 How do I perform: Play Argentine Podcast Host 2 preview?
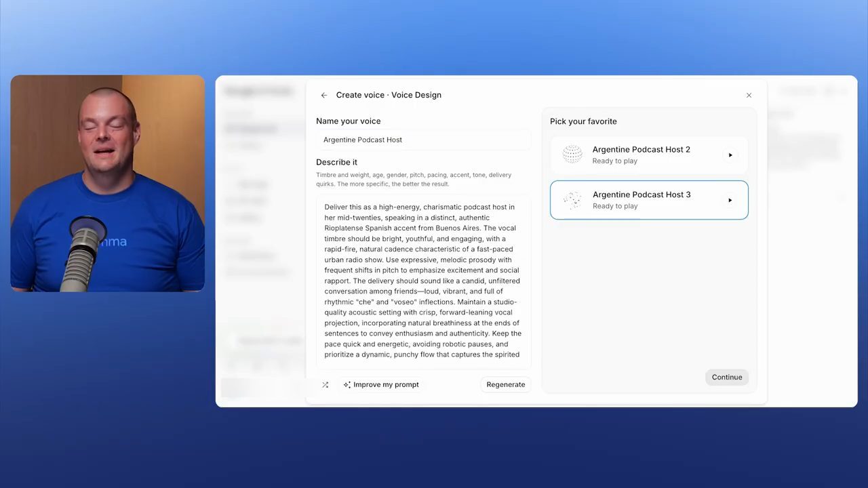[x=730, y=155]
